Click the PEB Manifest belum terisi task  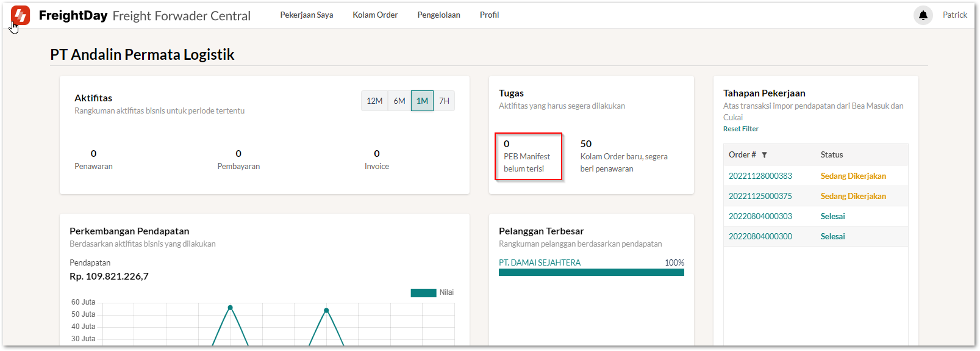[x=528, y=157]
